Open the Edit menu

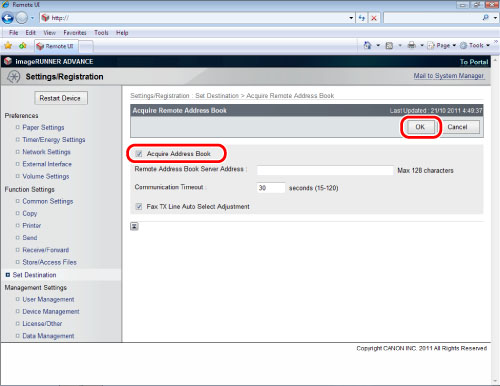click(30, 33)
